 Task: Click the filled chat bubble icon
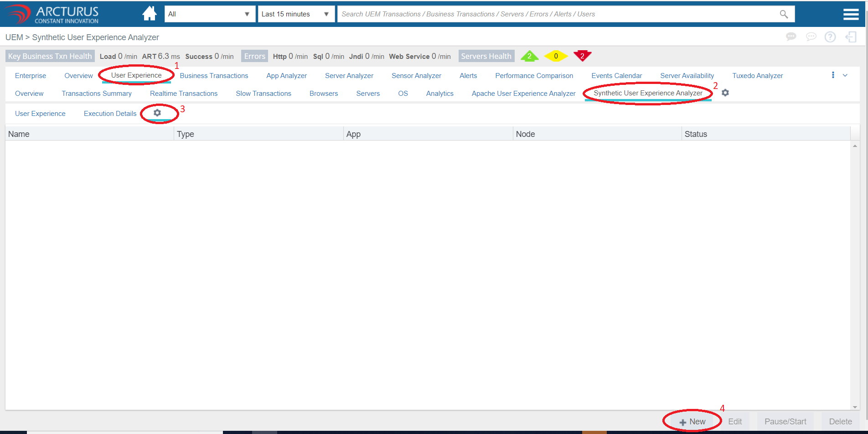(x=791, y=37)
